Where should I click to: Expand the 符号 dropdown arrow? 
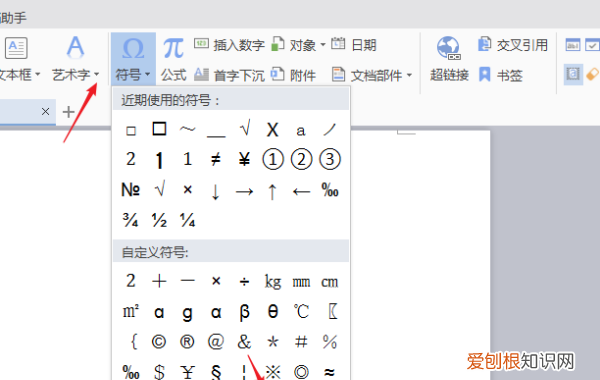(x=148, y=74)
